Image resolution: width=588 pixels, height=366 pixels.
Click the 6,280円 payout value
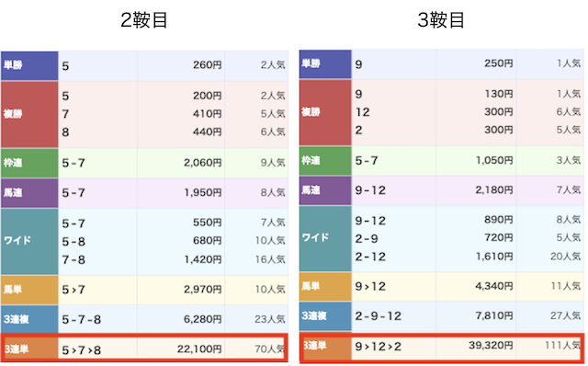point(202,319)
